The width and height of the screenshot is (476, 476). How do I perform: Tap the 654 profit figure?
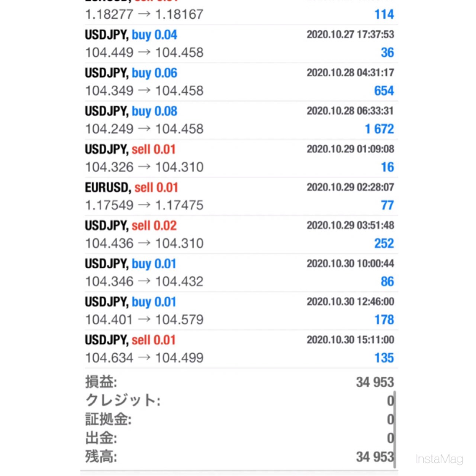[x=384, y=91]
